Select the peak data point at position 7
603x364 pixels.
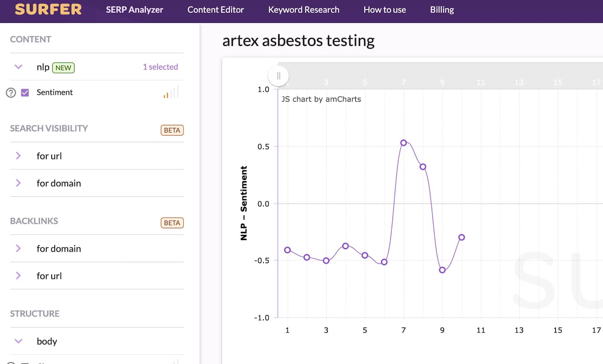403,143
